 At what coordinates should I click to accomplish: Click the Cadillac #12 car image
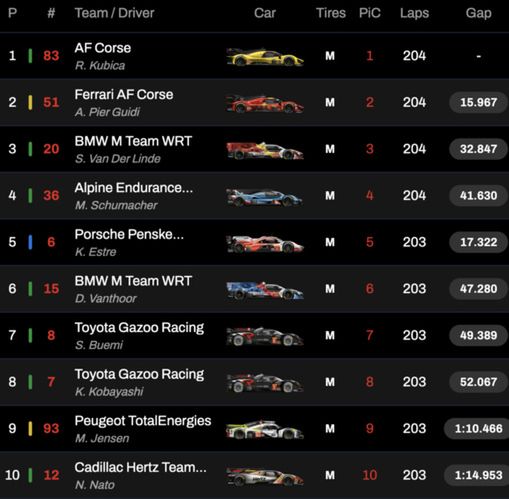(x=265, y=477)
